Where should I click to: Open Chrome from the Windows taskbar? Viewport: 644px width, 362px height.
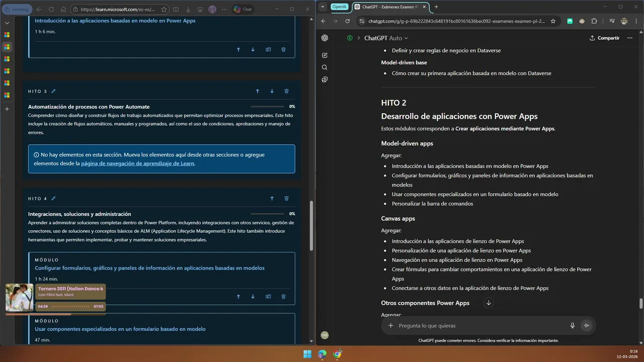(x=338, y=354)
